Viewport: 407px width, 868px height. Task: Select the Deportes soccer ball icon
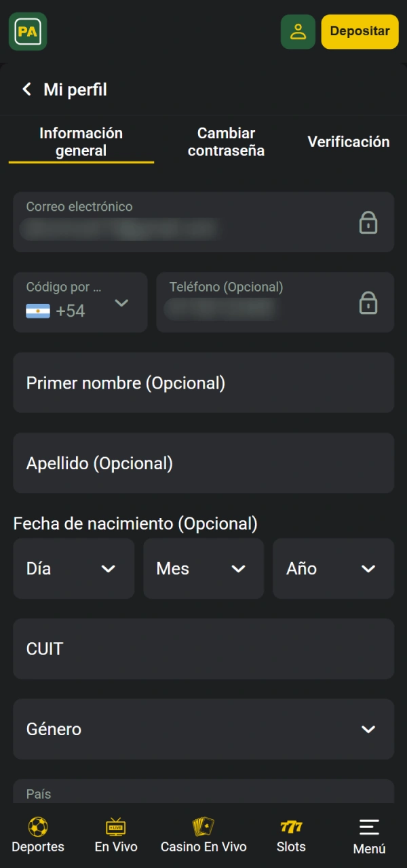(x=37, y=827)
